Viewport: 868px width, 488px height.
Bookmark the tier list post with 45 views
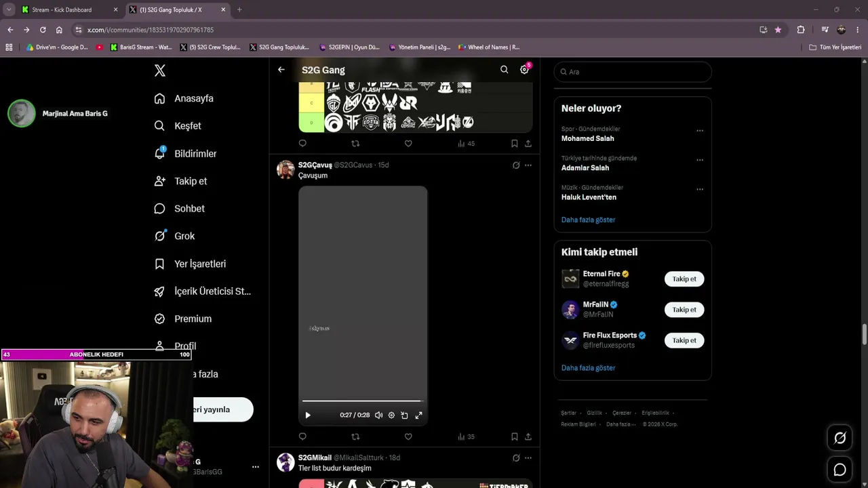[515, 144]
